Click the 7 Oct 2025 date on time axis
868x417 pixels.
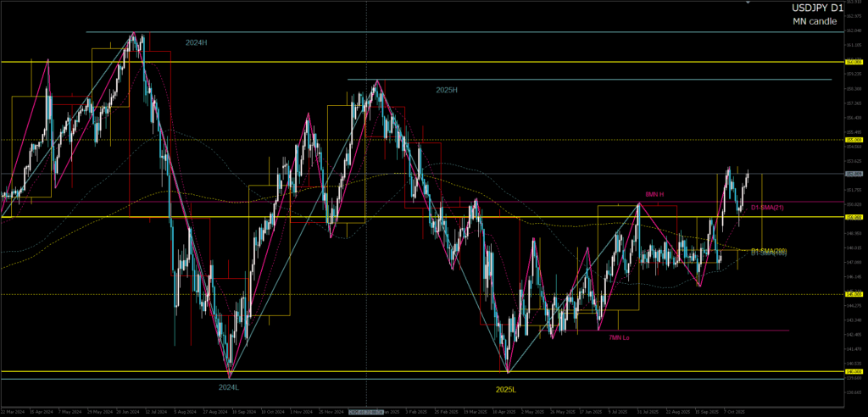click(734, 412)
